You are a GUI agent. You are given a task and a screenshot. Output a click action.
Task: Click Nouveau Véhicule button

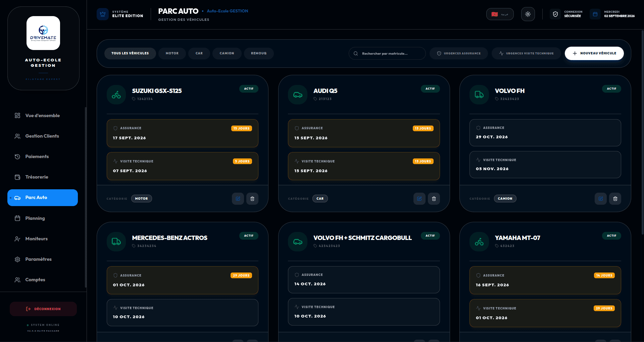[594, 53]
